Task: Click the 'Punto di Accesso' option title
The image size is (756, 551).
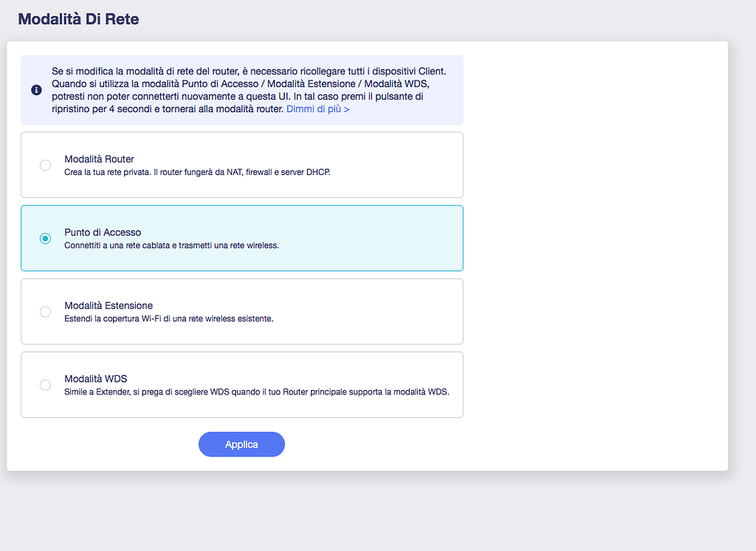Action: coord(103,232)
